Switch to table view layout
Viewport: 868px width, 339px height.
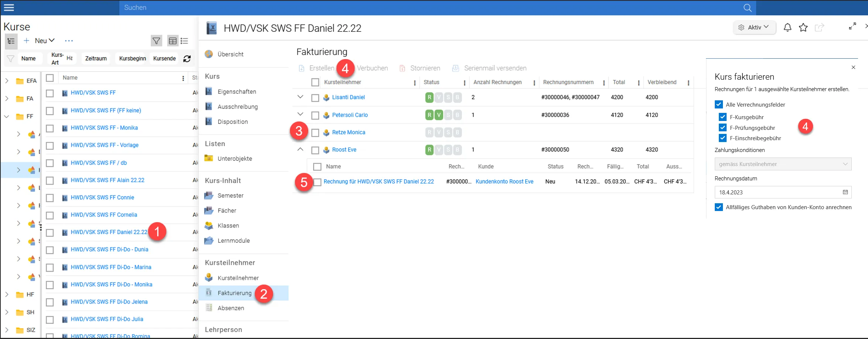172,41
